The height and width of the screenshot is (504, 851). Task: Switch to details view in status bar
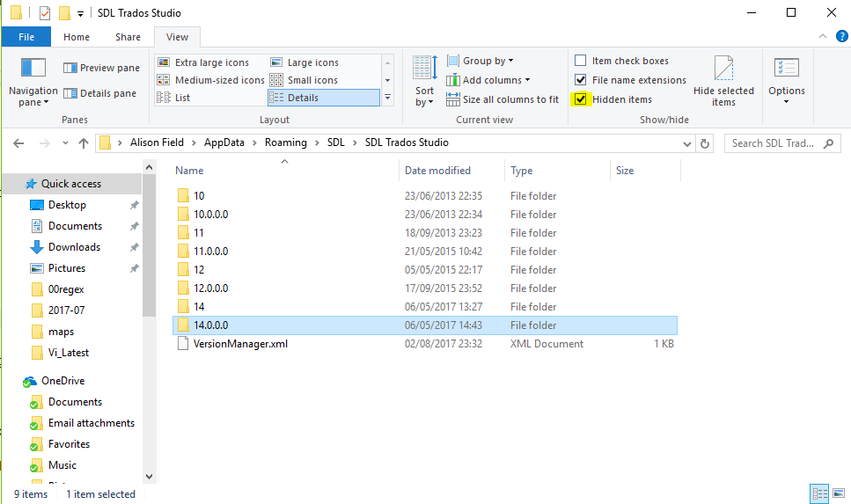coord(819,493)
